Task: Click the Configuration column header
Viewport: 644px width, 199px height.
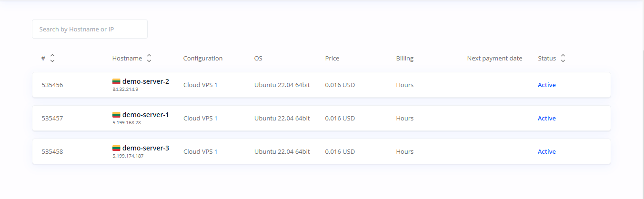Action: point(202,59)
